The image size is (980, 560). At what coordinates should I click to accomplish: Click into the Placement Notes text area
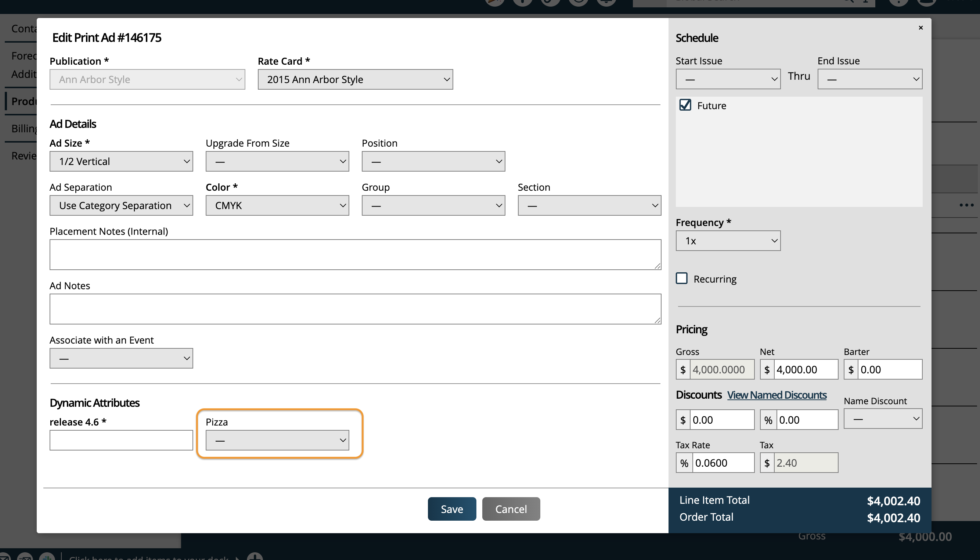[x=355, y=255]
